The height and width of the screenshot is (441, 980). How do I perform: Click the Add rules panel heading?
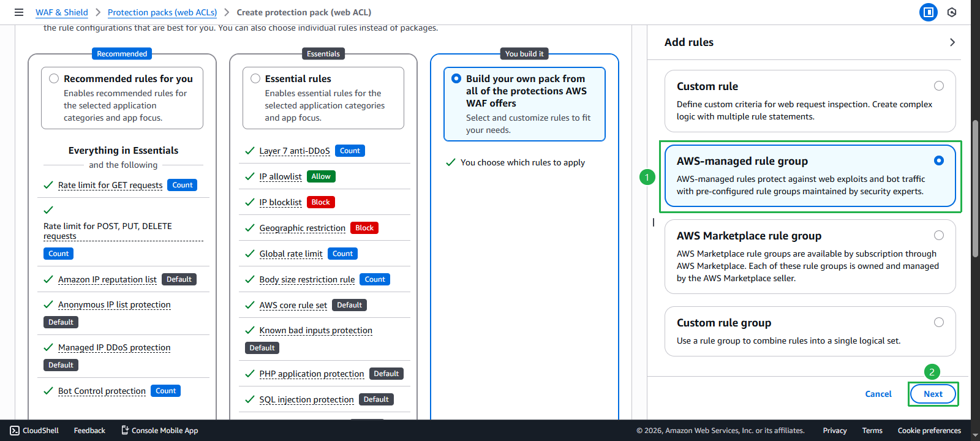pos(689,42)
